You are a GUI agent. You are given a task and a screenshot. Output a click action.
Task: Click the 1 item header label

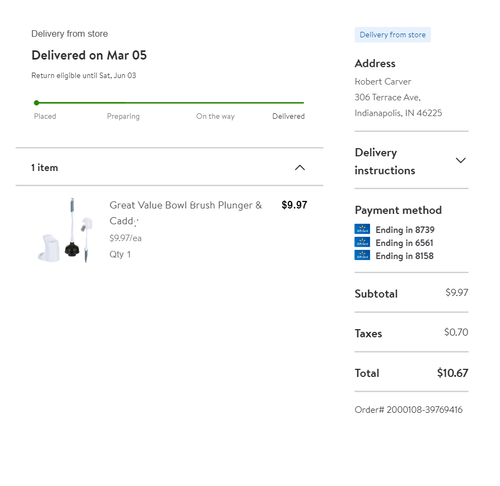[44, 168]
